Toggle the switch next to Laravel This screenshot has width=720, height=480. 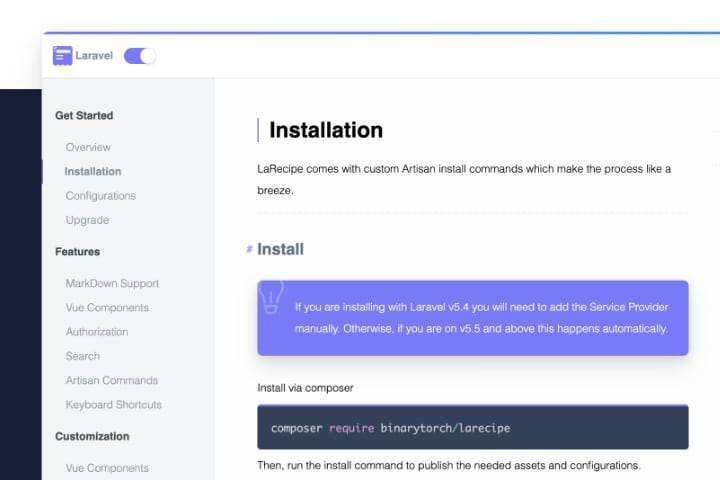point(140,56)
